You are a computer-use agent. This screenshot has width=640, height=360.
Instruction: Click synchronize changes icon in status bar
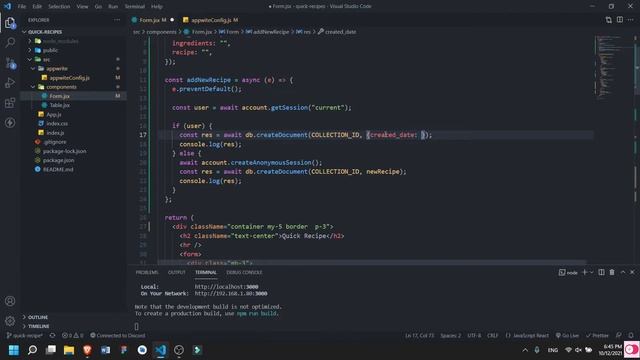point(52,336)
